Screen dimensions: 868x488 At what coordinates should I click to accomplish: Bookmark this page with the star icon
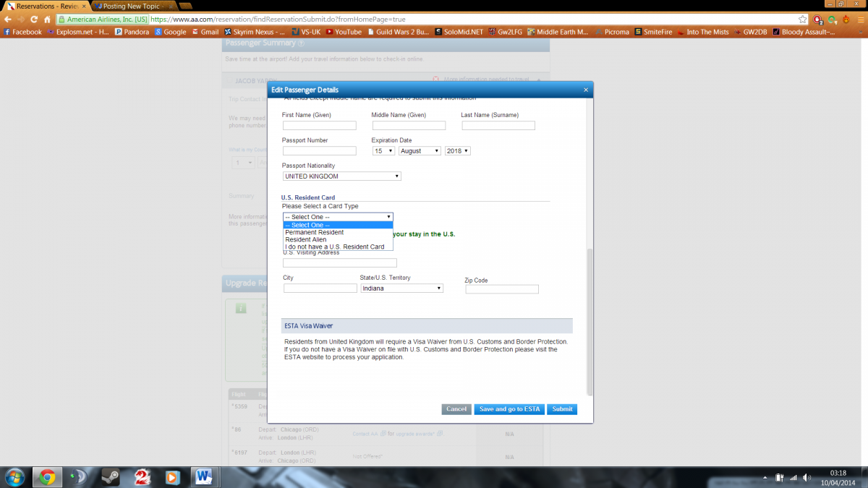803,20
